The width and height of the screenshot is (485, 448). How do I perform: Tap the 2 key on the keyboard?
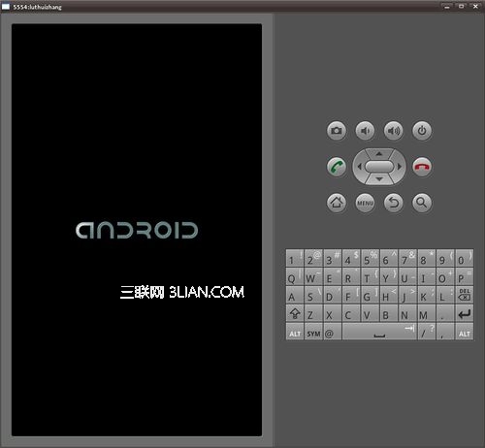313,258
